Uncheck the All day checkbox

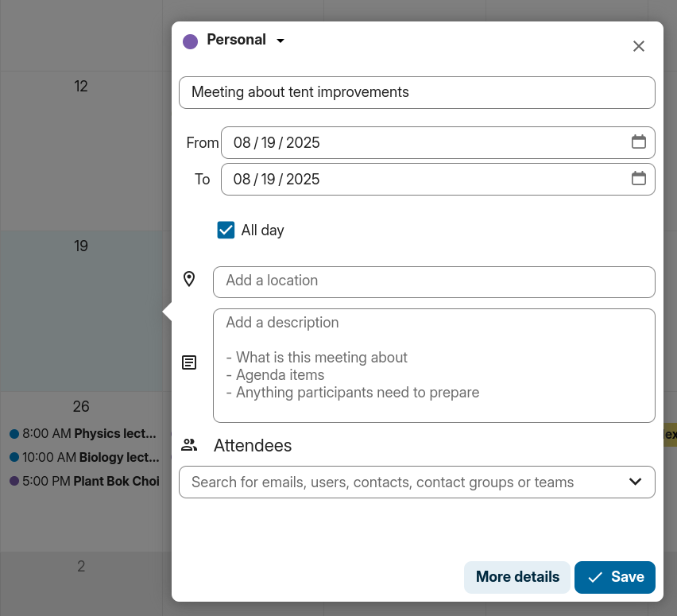(226, 231)
